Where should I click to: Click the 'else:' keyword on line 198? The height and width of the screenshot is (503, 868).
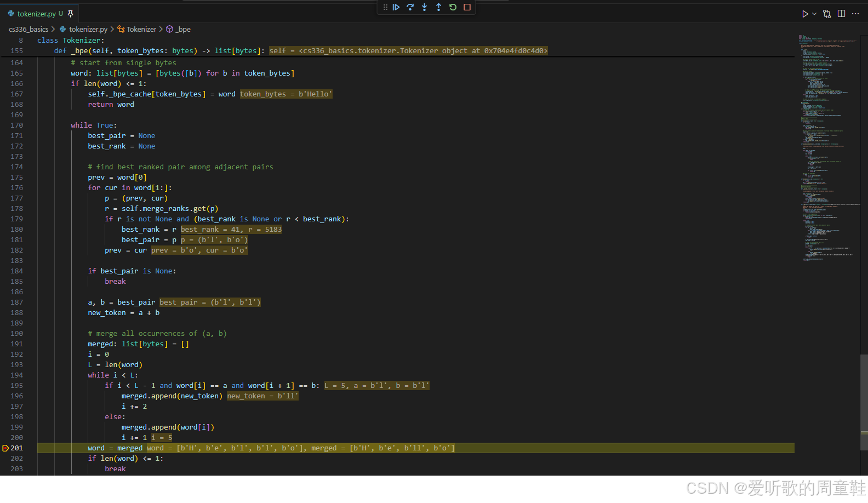pos(115,416)
